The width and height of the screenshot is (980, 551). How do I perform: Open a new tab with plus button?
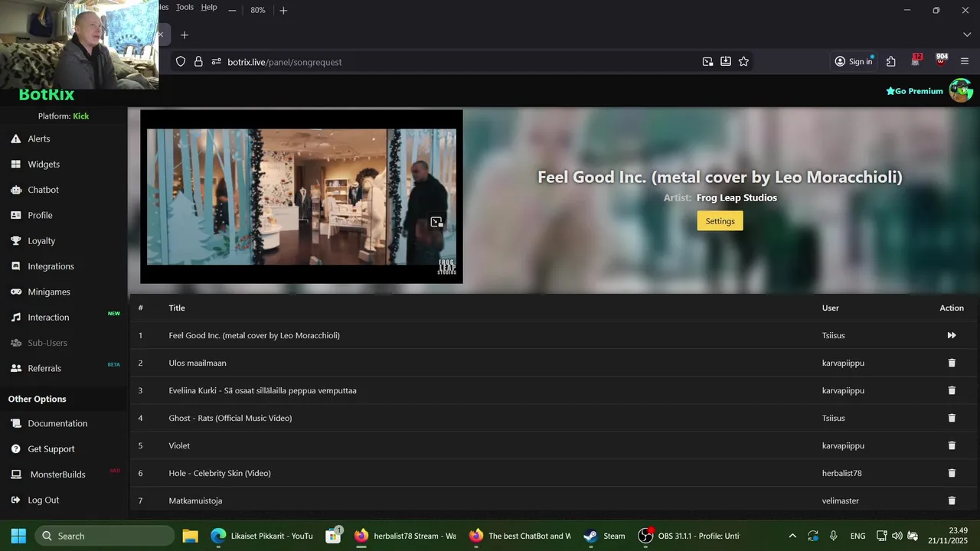click(x=185, y=34)
